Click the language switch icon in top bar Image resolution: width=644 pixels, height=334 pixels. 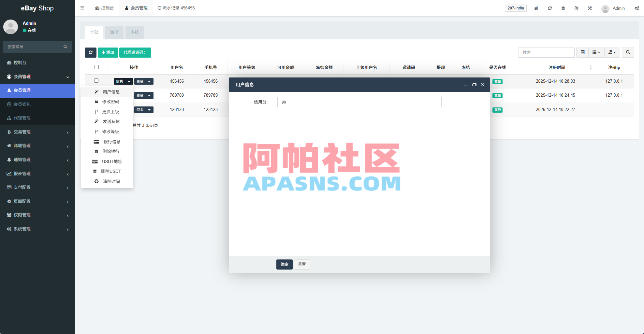coord(577,8)
